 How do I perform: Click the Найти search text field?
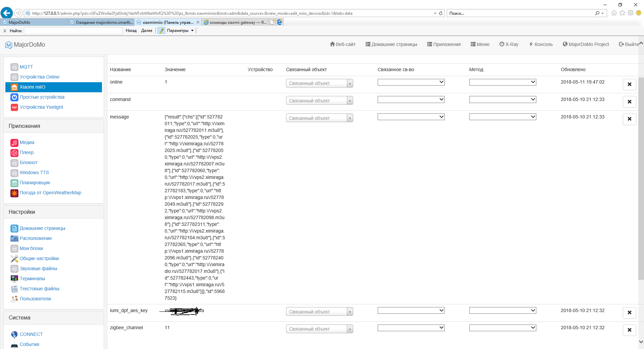click(73, 31)
